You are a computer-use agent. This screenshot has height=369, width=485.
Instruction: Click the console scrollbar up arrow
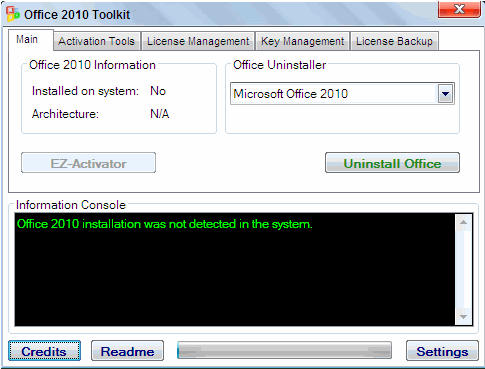tap(463, 222)
